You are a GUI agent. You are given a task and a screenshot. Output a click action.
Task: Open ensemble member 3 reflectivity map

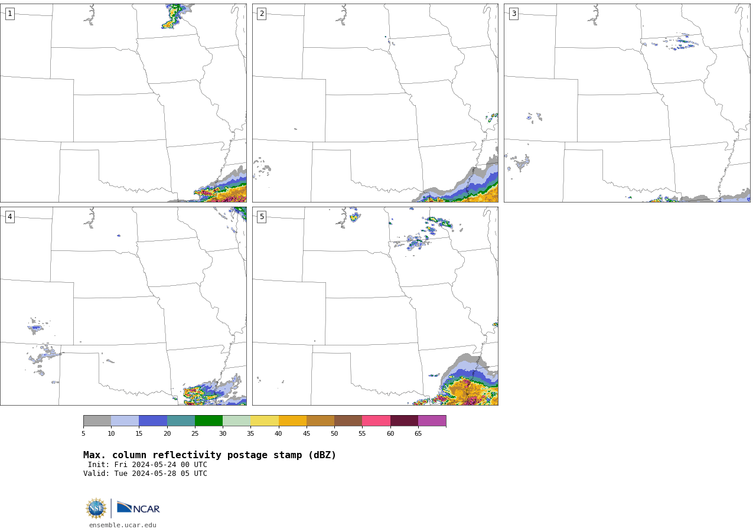pos(627,103)
